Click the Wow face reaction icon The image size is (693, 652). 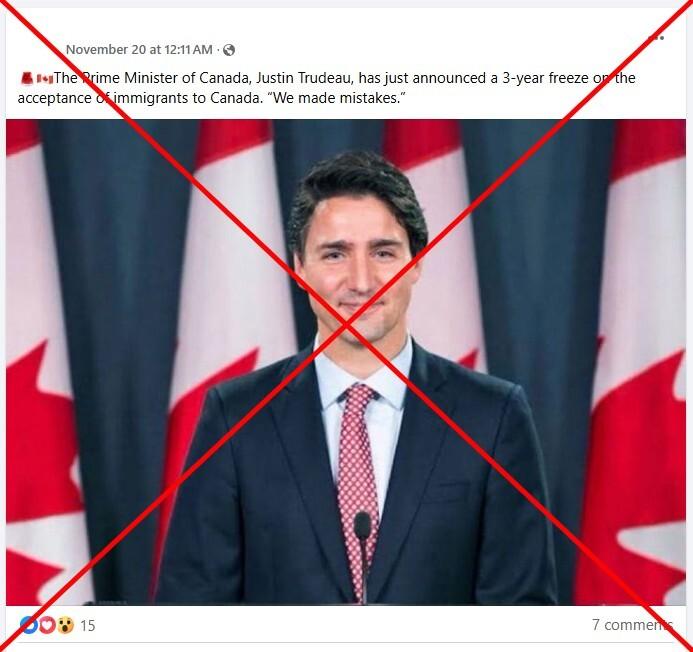click(x=65, y=625)
